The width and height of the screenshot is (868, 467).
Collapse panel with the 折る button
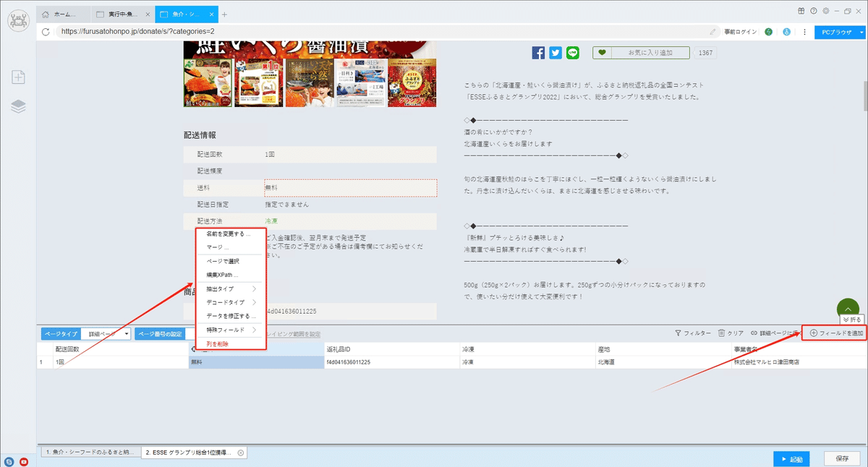tap(851, 319)
